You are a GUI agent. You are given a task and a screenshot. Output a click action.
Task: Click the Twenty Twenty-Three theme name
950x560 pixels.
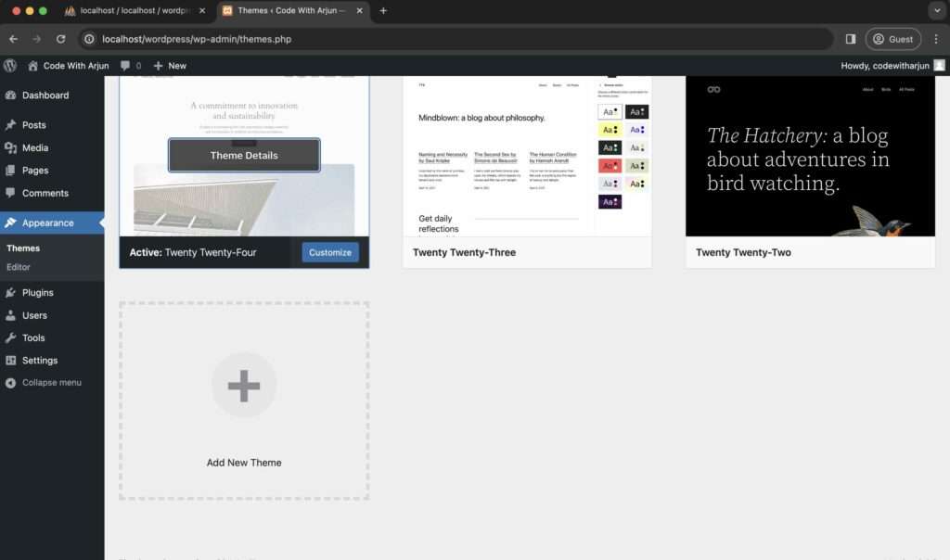coord(464,252)
